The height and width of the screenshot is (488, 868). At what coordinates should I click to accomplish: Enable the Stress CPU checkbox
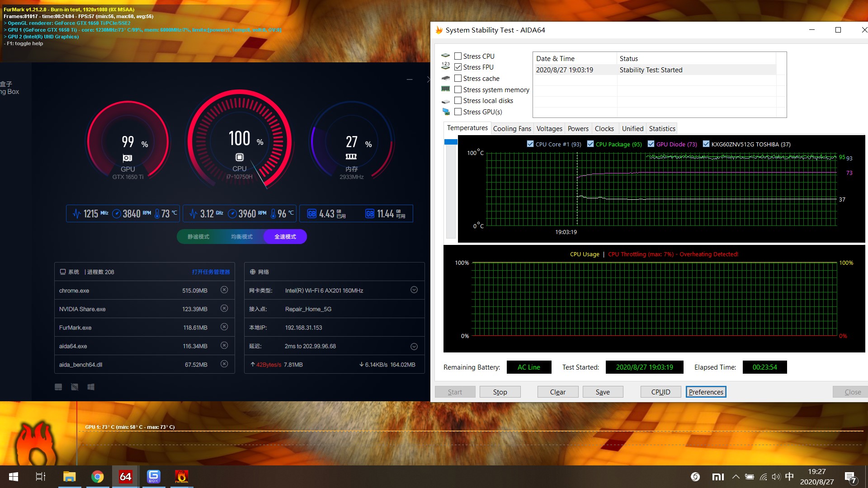pos(458,56)
